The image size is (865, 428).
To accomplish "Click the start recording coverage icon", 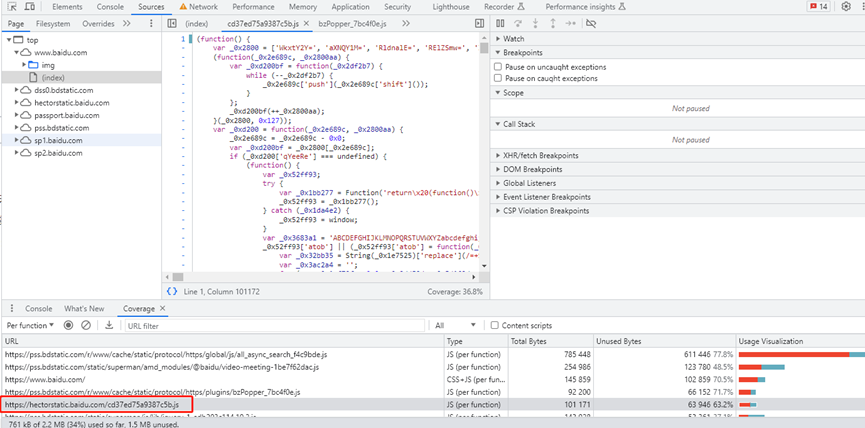I will pyautogui.click(x=69, y=325).
